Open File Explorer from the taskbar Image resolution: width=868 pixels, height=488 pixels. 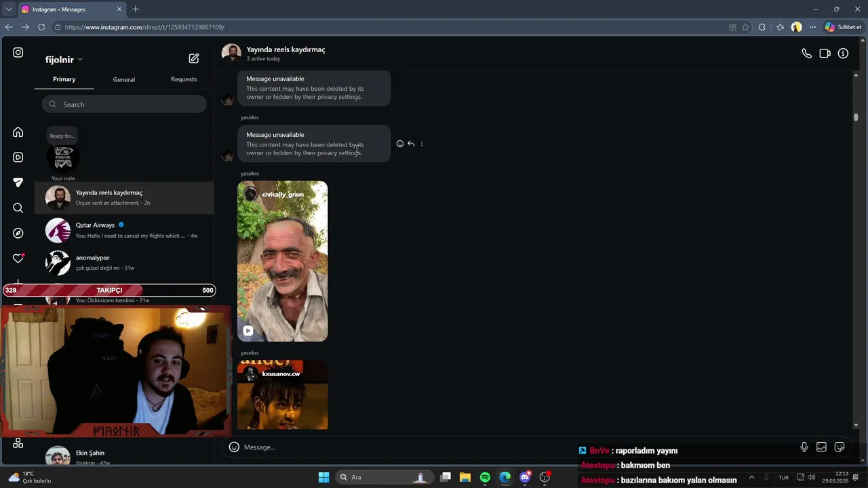[x=465, y=477]
